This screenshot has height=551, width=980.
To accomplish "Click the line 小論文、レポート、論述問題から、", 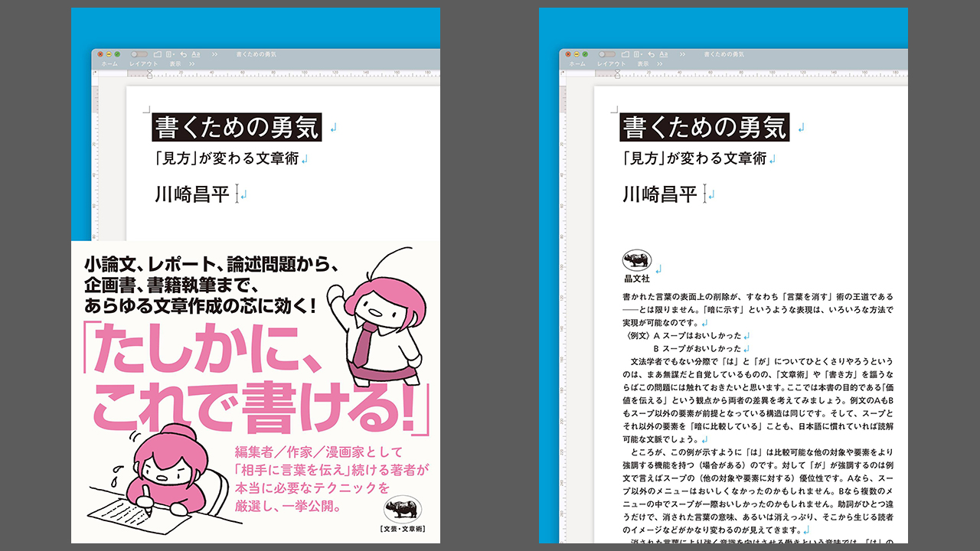I will coord(212,265).
